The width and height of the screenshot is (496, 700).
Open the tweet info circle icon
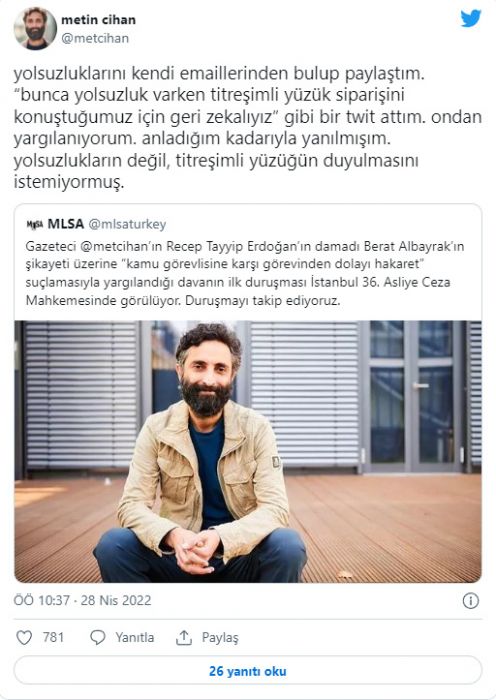(471, 600)
